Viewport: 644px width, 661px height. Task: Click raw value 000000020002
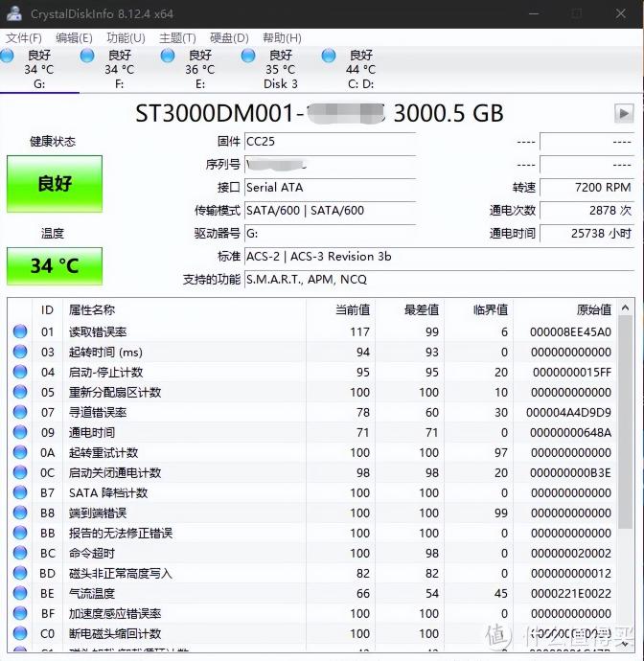point(571,553)
